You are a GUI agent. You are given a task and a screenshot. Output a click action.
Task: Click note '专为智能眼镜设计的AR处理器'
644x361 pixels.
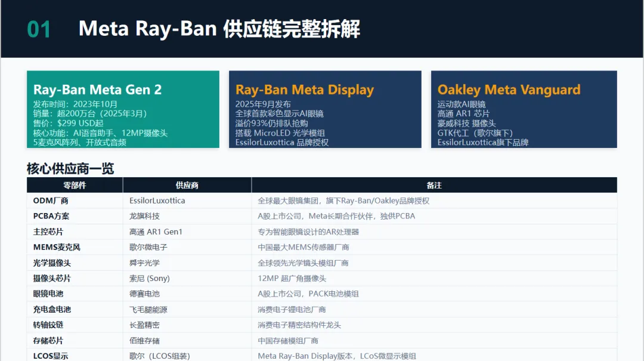308,232
